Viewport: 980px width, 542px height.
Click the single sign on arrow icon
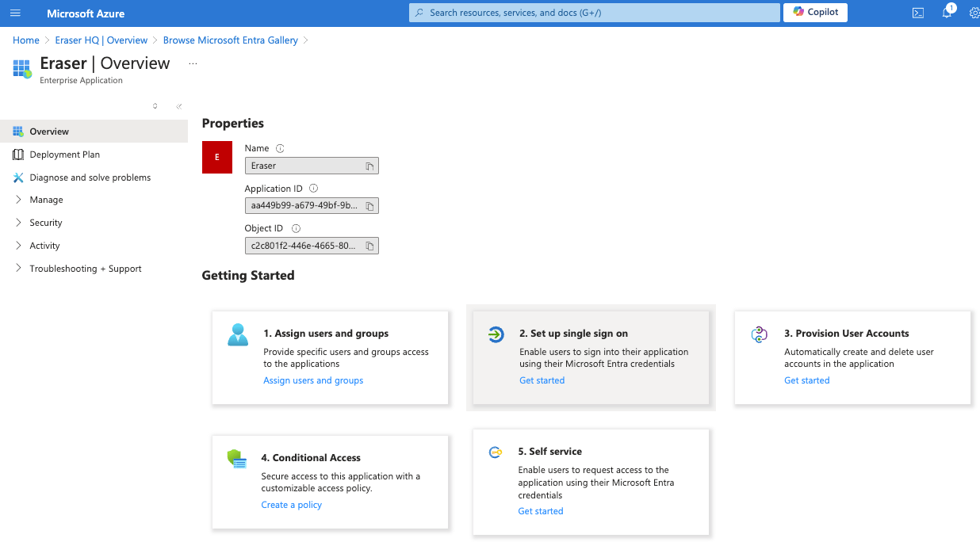point(496,334)
